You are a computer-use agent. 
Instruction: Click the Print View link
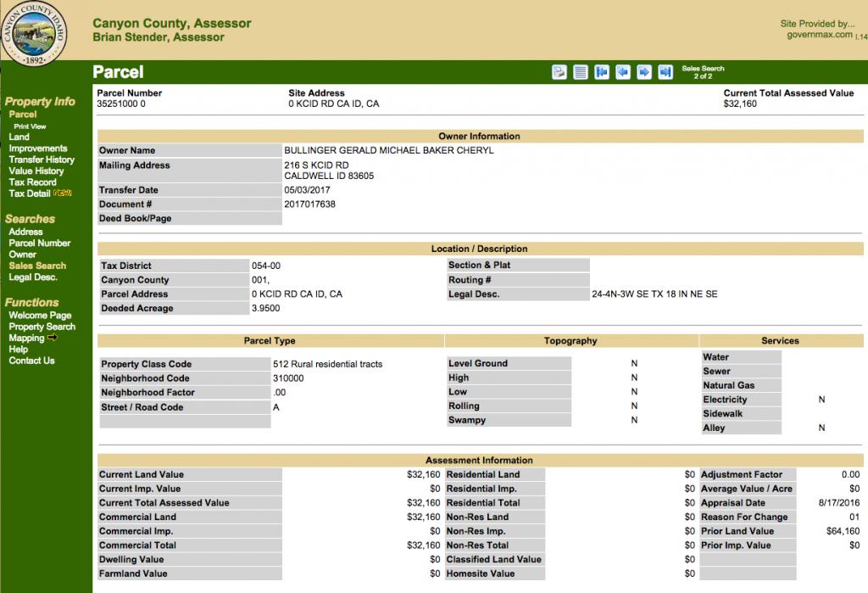click(x=30, y=126)
